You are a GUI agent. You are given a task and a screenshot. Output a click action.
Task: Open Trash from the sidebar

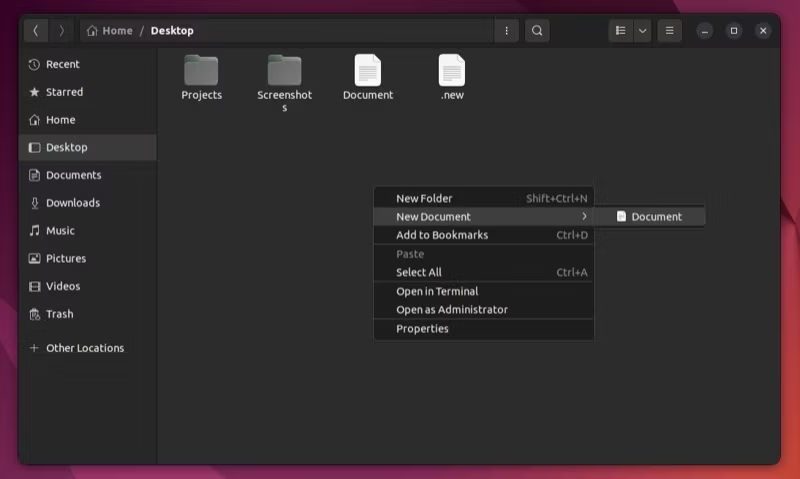[x=59, y=314]
